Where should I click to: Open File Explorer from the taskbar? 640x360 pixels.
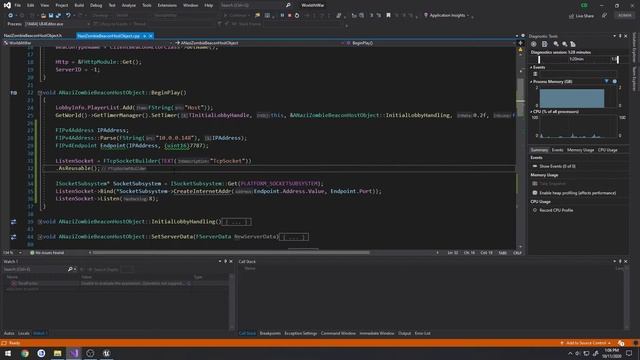click(58, 353)
